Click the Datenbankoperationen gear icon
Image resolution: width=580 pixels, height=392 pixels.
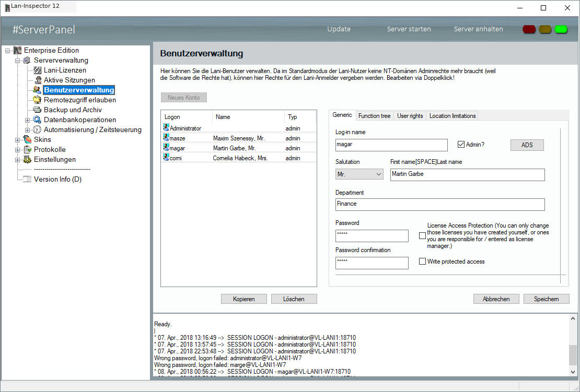(x=37, y=120)
